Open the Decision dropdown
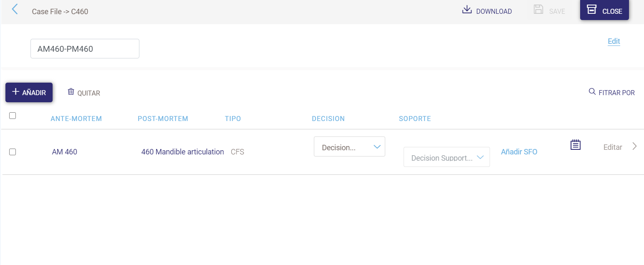 tap(349, 147)
